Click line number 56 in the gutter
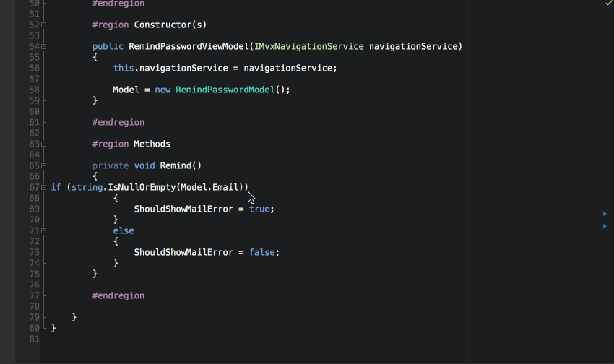614x364 pixels. 35,68
